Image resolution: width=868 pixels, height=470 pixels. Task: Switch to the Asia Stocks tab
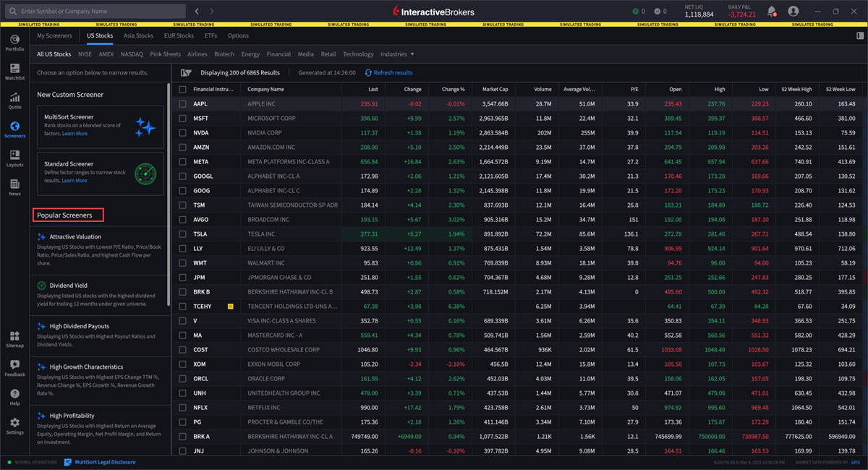138,35
